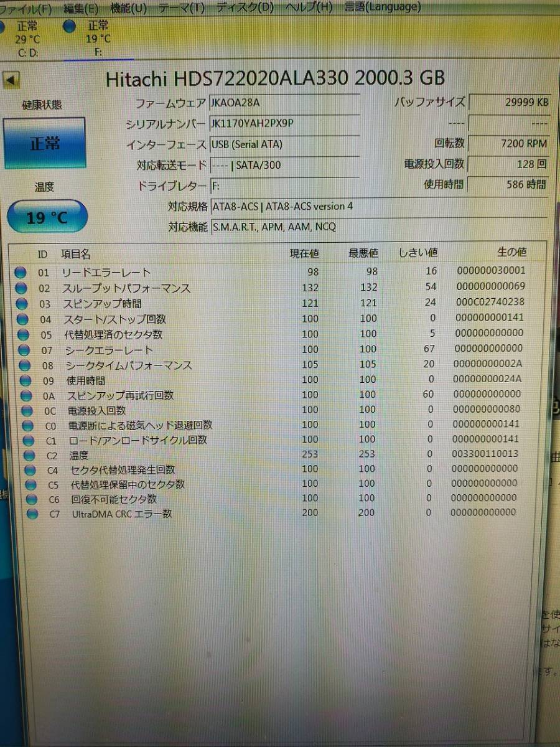Click raw value 003300110013
The image size is (560, 747).
point(485,454)
